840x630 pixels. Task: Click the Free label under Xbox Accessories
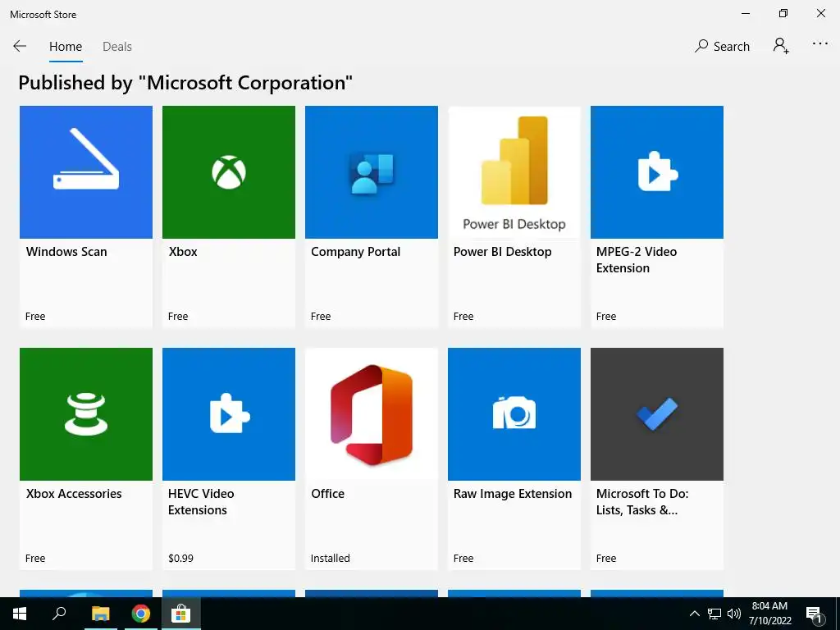point(35,558)
